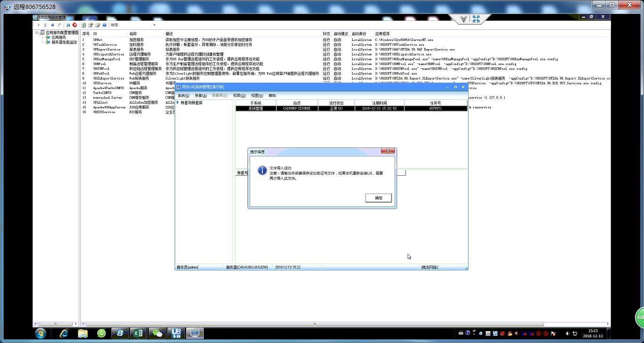Screen dimensions: 644x343
Task: Click the 子系统 column header
Action: [256, 103]
